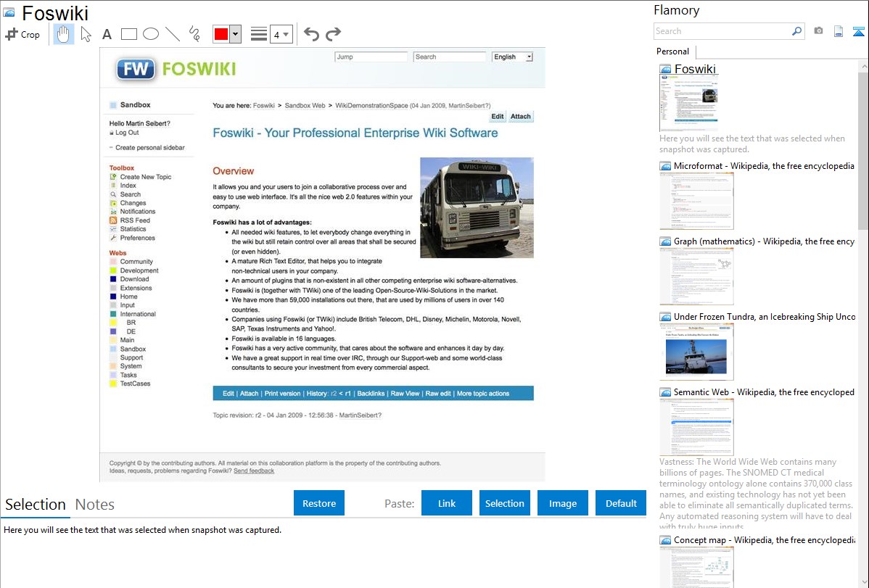Click the icon beside Semantic Web snapshot title
The width and height of the screenshot is (869, 588).
(x=665, y=392)
